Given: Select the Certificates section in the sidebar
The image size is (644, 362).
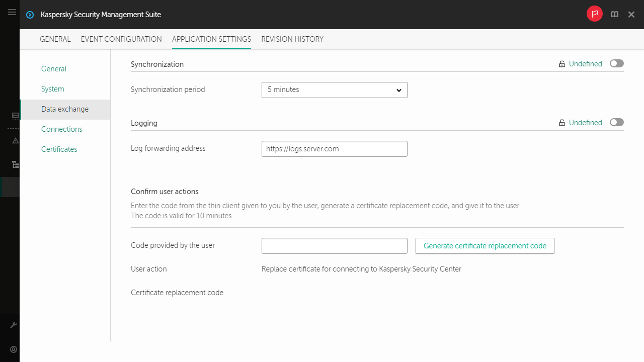Looking at the screenshot, I should [x=59, y=149].
